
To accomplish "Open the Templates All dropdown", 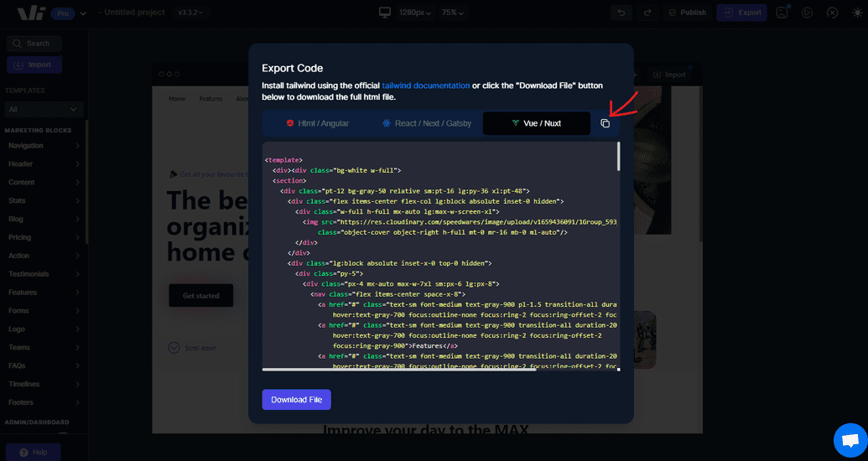I will 43,110.
